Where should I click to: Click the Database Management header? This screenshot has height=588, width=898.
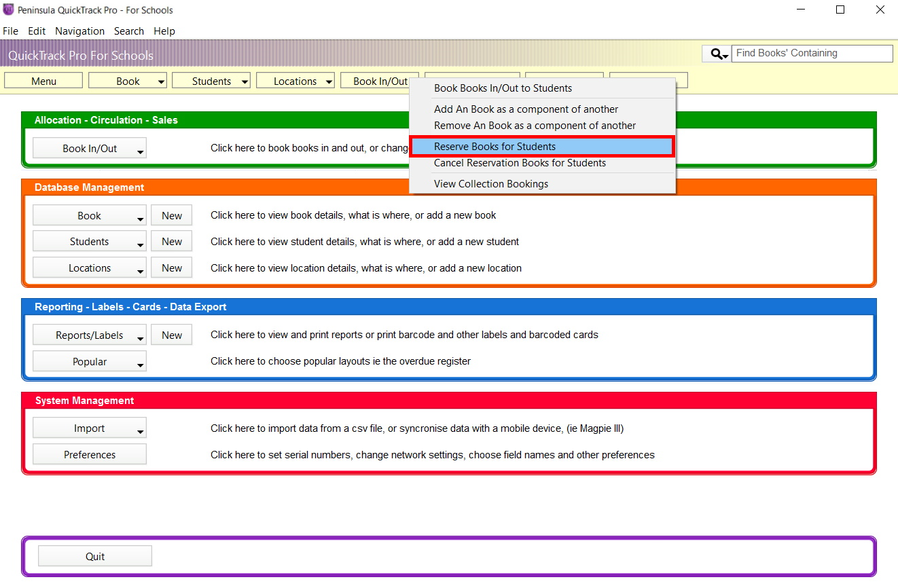point(90,187)
